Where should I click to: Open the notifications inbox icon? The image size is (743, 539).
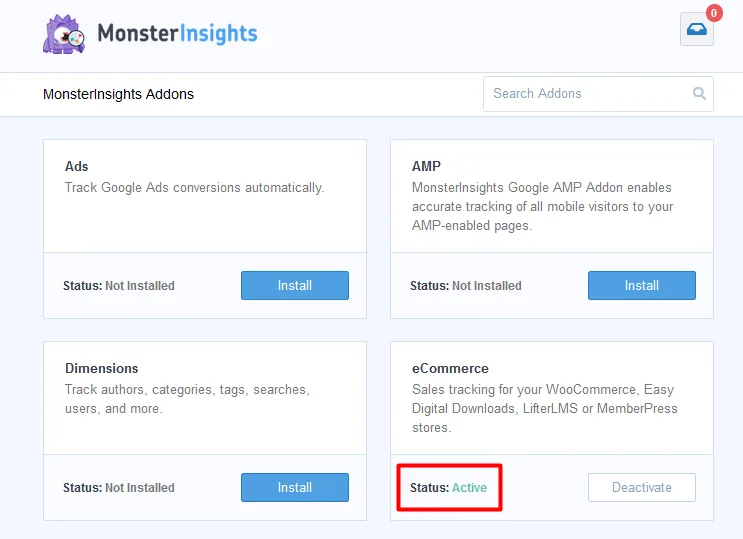[x=697, y=30]
